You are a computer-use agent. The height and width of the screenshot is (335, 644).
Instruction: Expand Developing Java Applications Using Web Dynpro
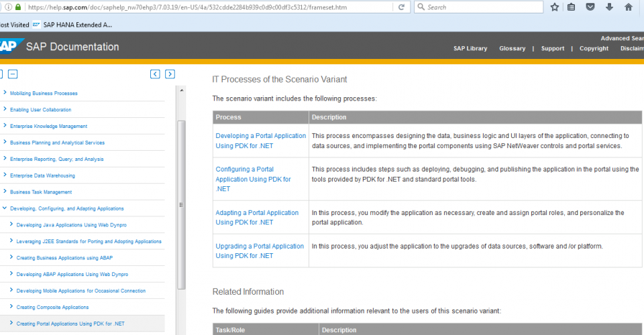click(x=11, y=224)
